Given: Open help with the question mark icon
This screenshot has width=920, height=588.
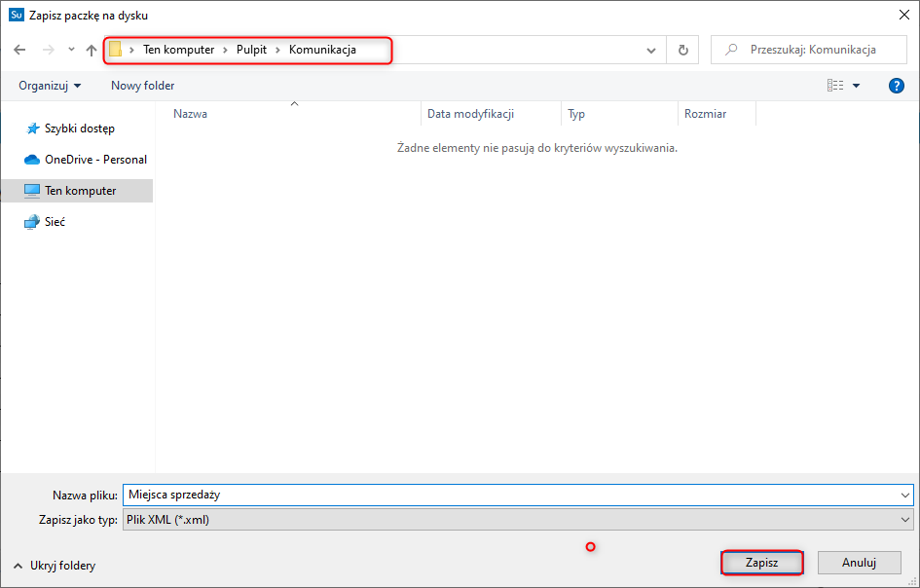Looking at the screenshot, I should click(x=896, y=86).
